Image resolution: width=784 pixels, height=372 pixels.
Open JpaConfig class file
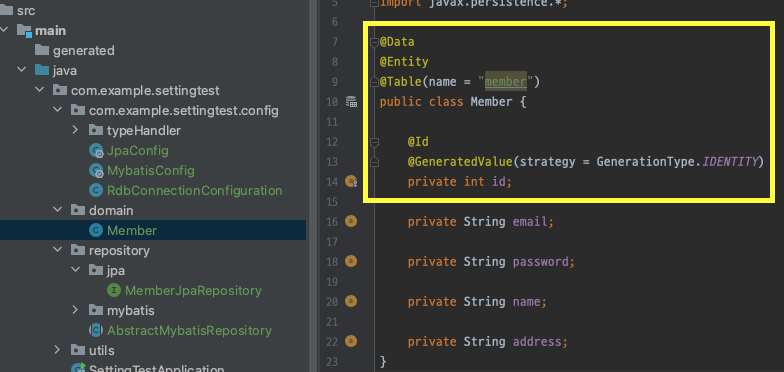pos(138,150)
